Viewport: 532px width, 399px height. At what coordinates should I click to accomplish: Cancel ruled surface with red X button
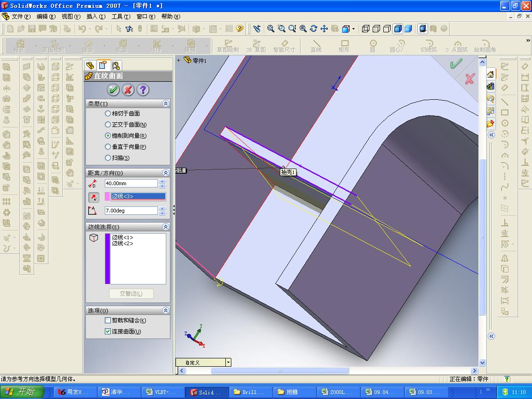coord(128,90)
